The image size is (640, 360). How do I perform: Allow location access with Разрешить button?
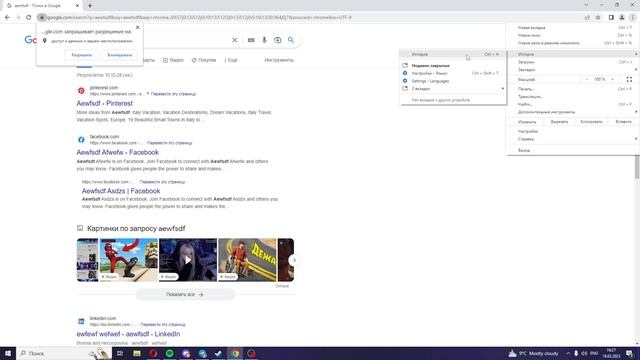click(x=82, y=55)
